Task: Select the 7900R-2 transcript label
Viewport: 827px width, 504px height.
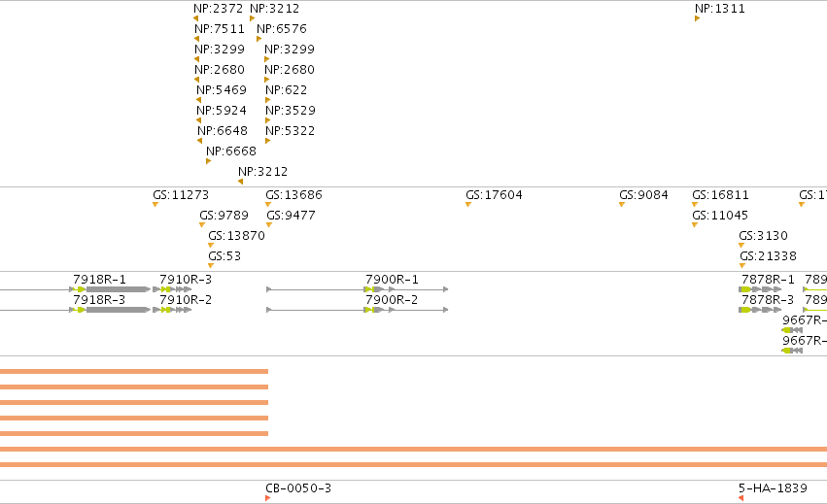Action: 392,300
